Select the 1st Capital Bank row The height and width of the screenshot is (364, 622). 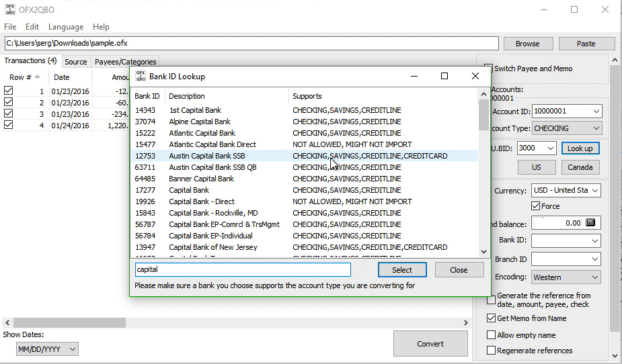click(x=304, y=110)
